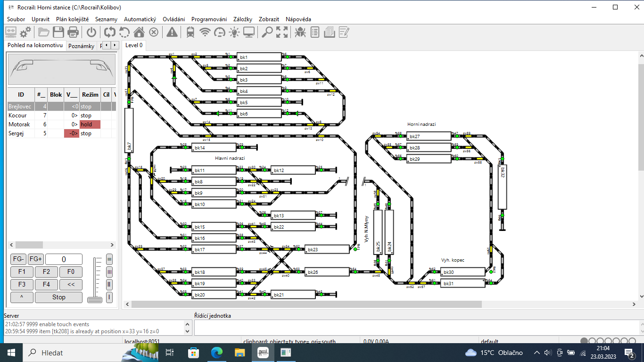Image resolution: width=644 pixels, height=362 pixels.
Task: Click the locomotive image preview box
Action: [x=62, y=69]
